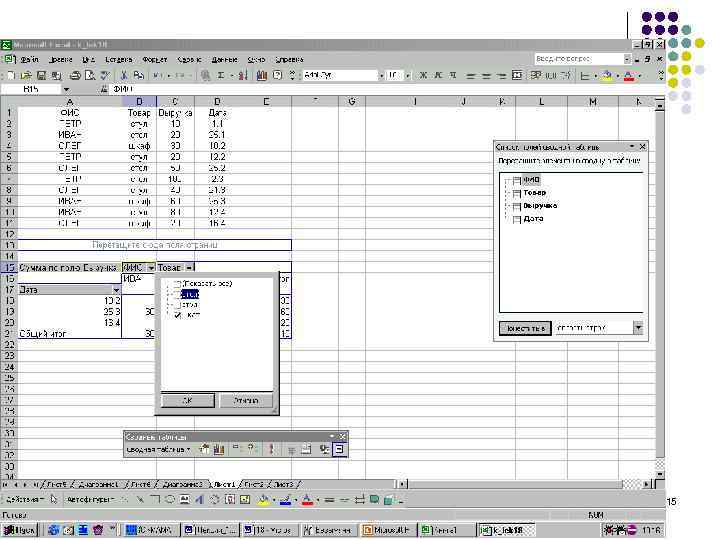Toggle Underline formatting button
720x540 pixels.
[453, 75]
